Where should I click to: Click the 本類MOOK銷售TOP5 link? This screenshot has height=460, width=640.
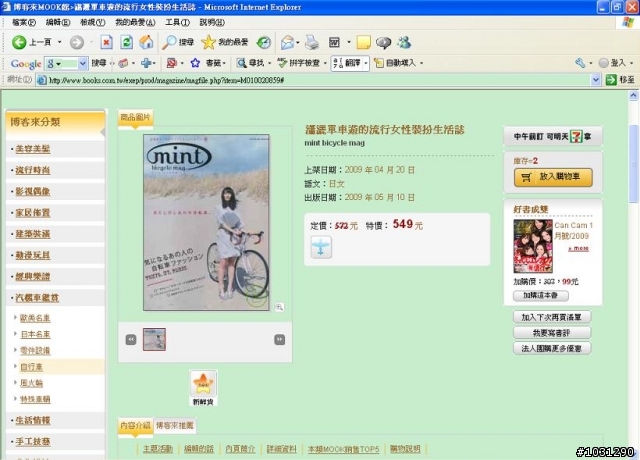click(x=343, y=449)
